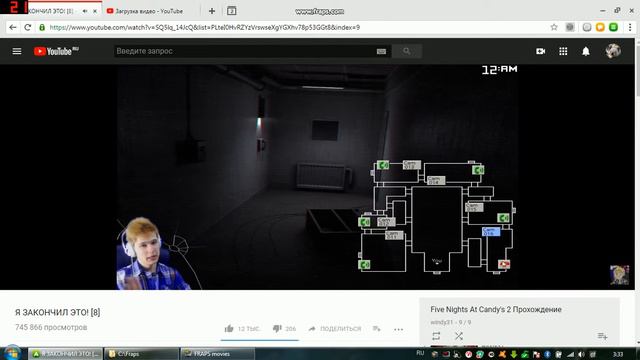Open the dark gray browser extension icon
640x360 pixels.
pos(570,27)
